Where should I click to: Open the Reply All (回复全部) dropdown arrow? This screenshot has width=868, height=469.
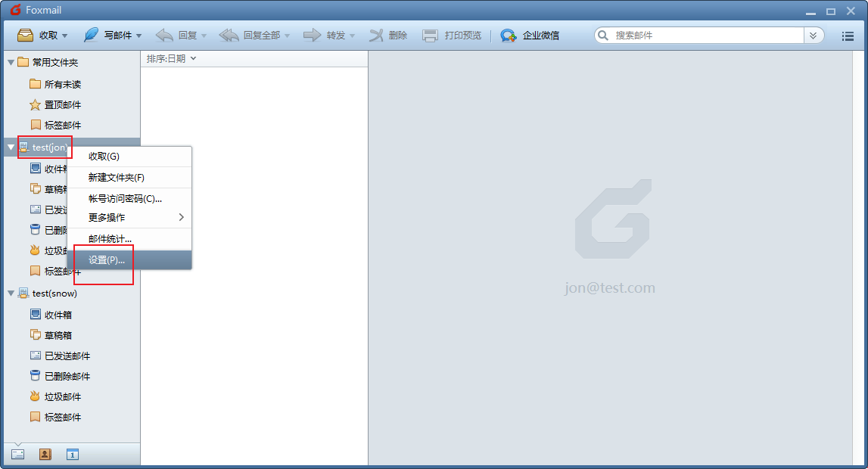288,36
